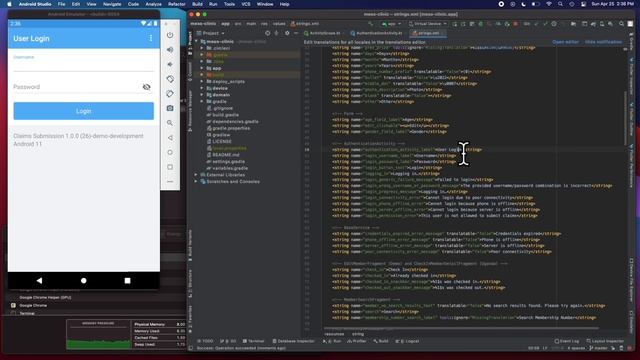The height and width of the screenshot is (360, 640).
Task: Expand the device module folder
Action: point(202,88)
